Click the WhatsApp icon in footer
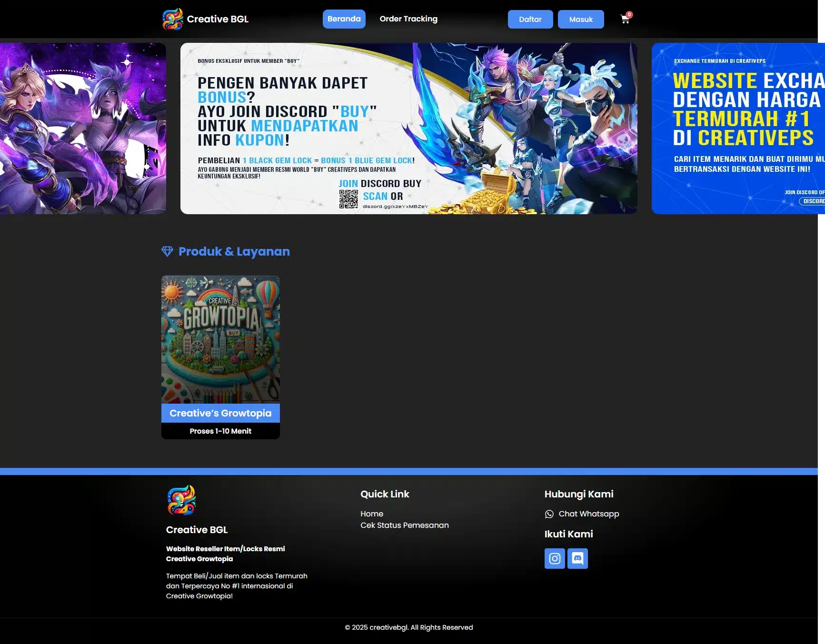Image resolution: width=825 pixels, height=644 pixels. [x=549, y=514]
